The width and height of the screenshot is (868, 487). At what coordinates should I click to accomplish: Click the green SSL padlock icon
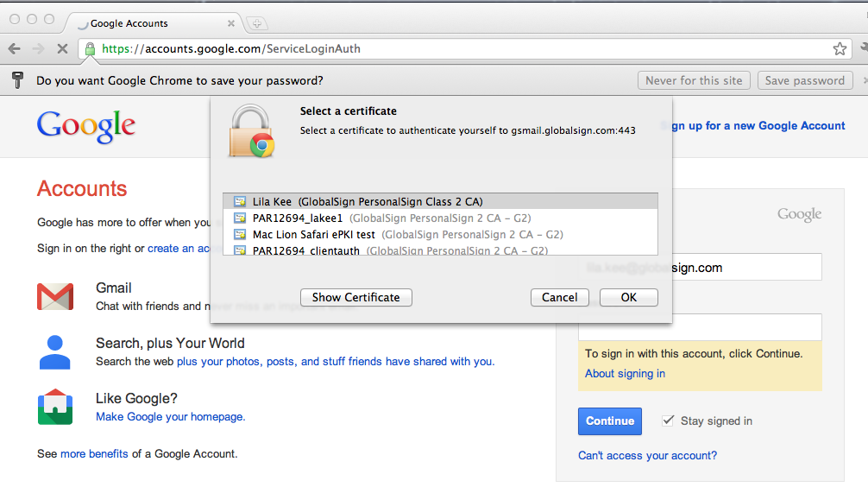(89, 49)
